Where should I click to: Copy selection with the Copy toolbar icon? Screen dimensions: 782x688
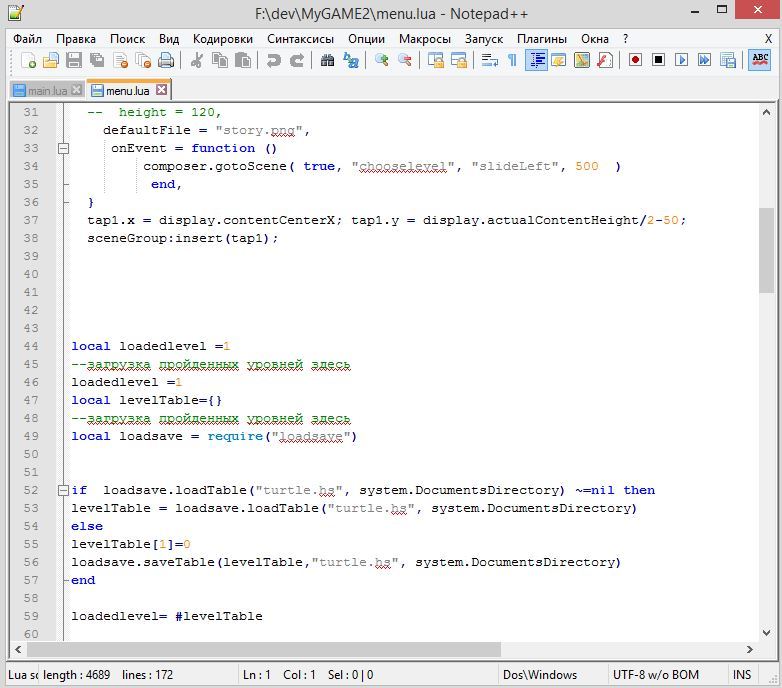click(x=219, y=60)
